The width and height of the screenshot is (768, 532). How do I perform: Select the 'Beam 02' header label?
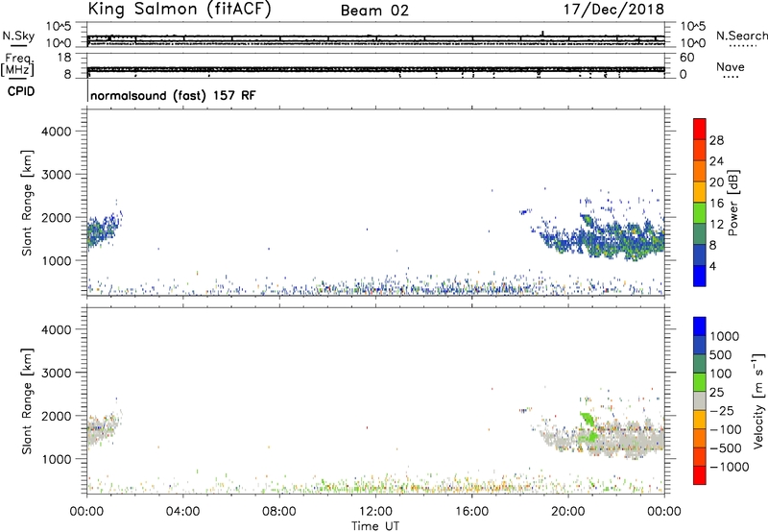pos(374,11)
